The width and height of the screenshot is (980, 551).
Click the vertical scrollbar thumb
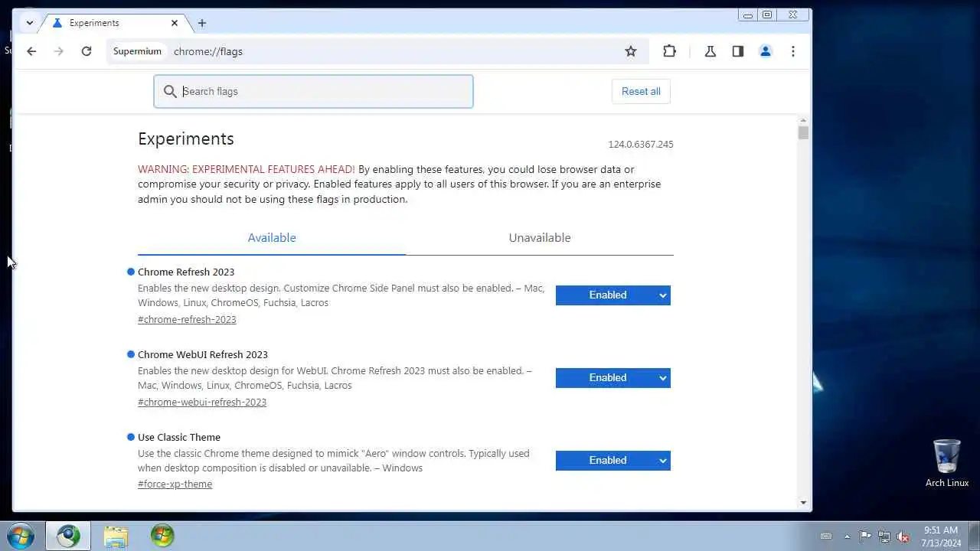point(803,133)
